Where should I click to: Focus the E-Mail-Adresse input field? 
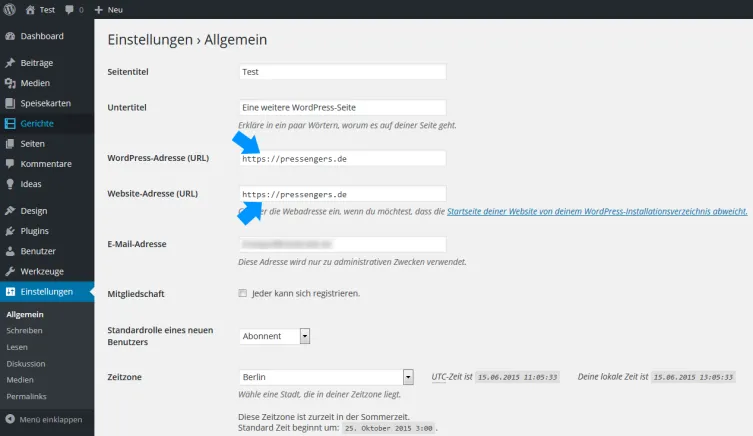tap(342, 244)
